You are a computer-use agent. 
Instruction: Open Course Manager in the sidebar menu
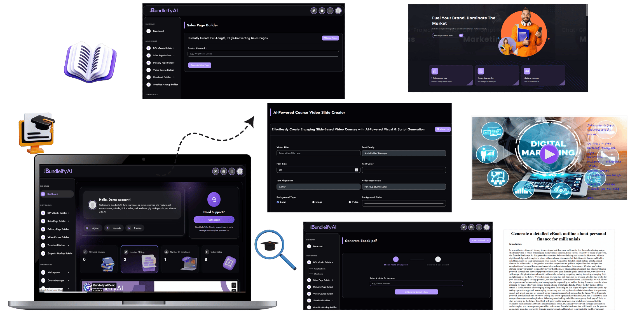56,281
